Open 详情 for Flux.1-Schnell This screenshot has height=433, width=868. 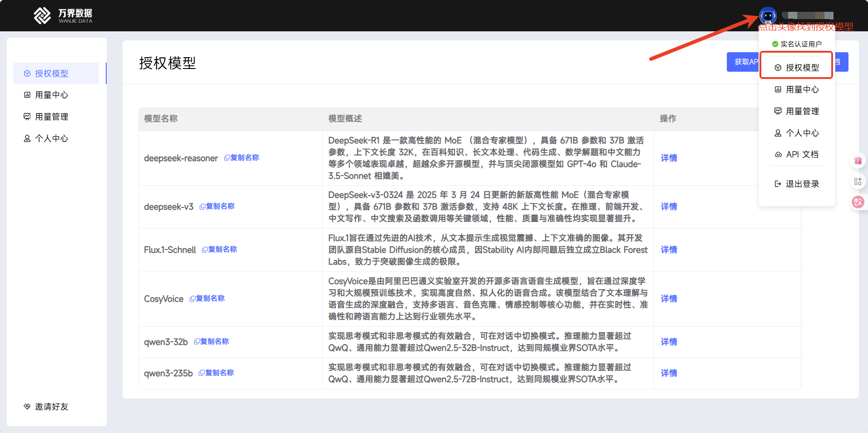click(x=669, y=250)
